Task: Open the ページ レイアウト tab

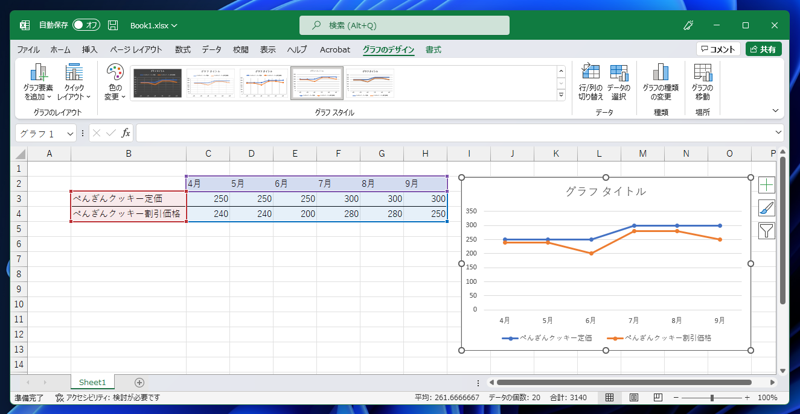Action: (136, 50)
